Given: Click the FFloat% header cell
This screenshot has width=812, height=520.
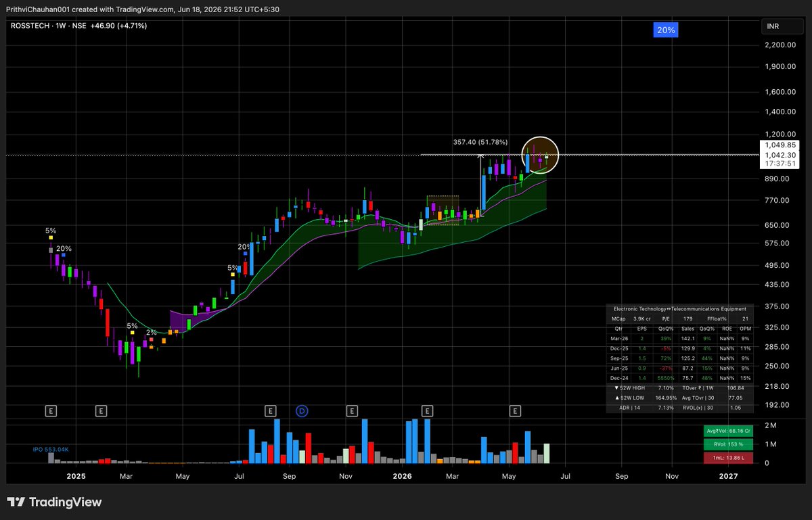Looking at the screenshot, I should pos(717,319).
